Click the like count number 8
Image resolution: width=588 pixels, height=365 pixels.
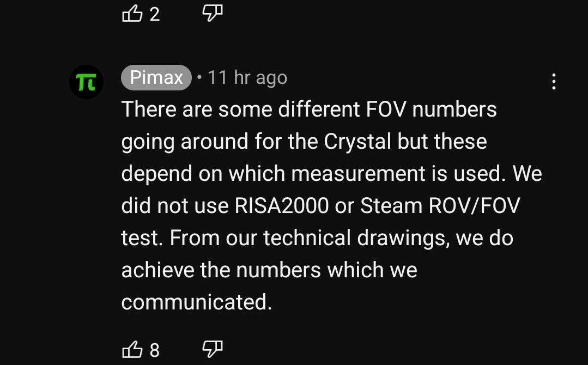click(155, 350)
